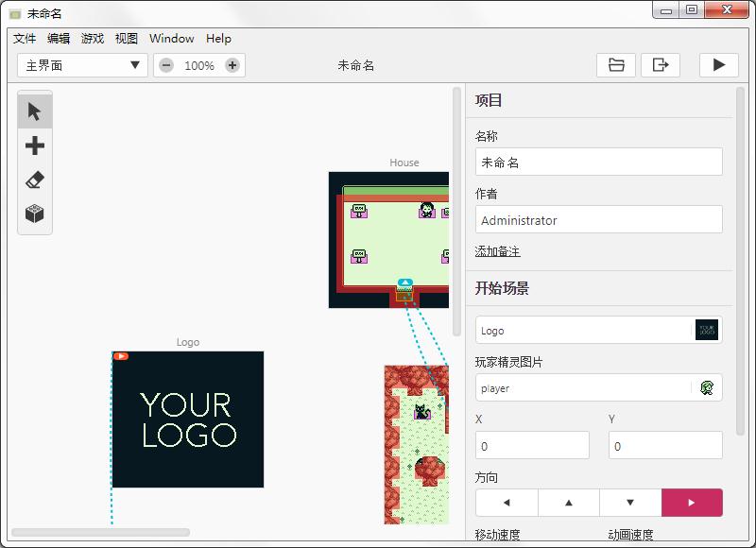Select the plus Add tool
The image size is (756, 548).
tap(34, 146)
